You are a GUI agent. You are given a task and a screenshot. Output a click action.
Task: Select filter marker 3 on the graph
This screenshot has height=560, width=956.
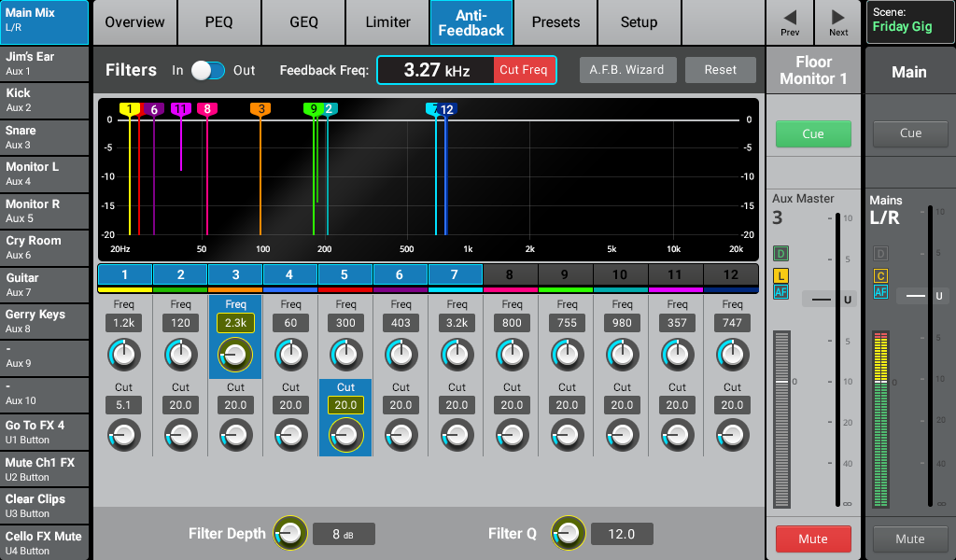click(260, 109)
